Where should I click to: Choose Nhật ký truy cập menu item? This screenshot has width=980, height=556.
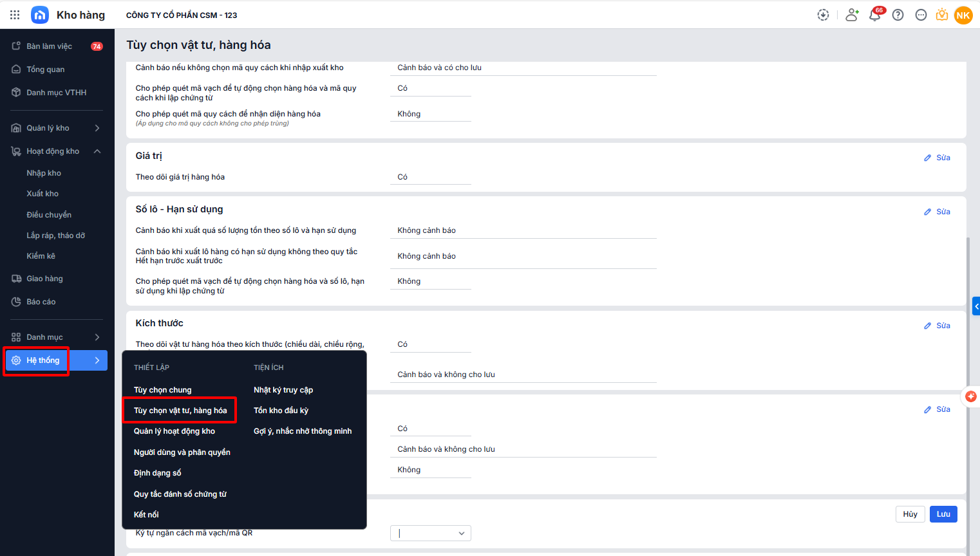tap(283, 390)
